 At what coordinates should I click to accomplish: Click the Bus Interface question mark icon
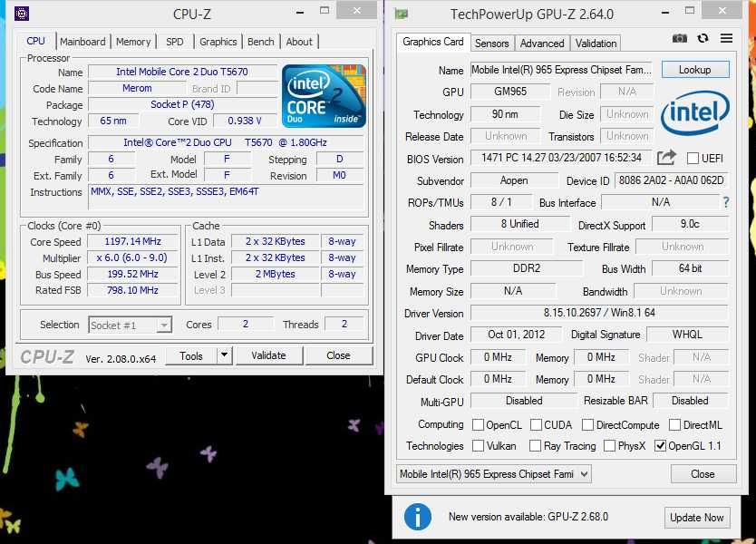(726, 202)
